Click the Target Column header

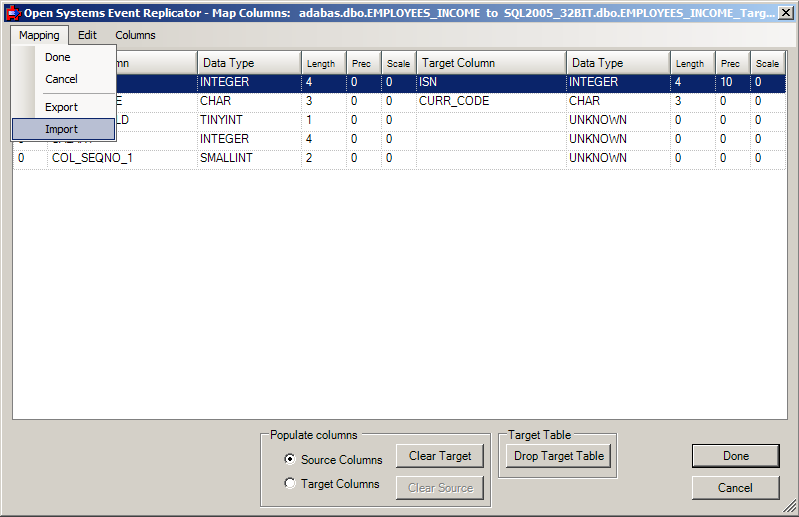[x=491, y=63]
